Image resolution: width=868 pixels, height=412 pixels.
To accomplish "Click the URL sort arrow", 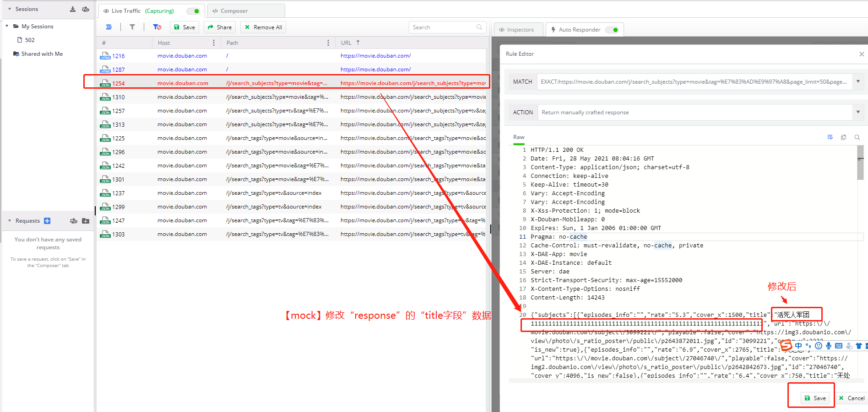I will (x=358, y=43).
